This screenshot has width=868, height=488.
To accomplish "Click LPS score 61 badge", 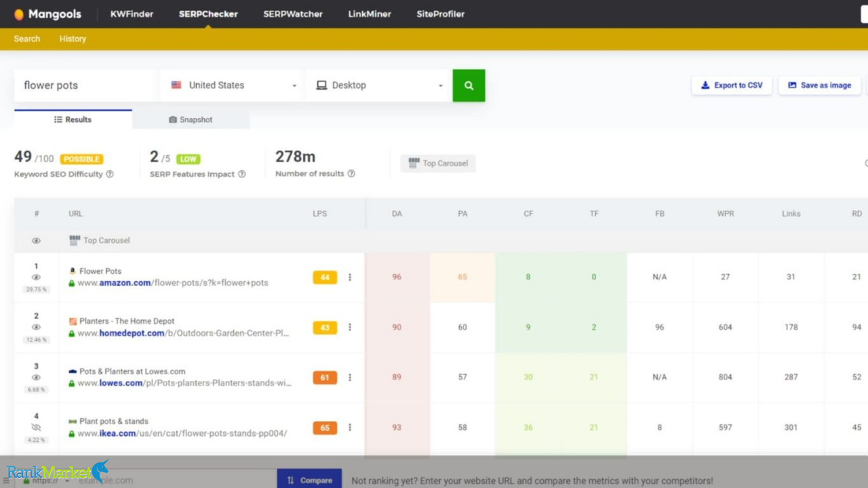I will tap(325, 378).
